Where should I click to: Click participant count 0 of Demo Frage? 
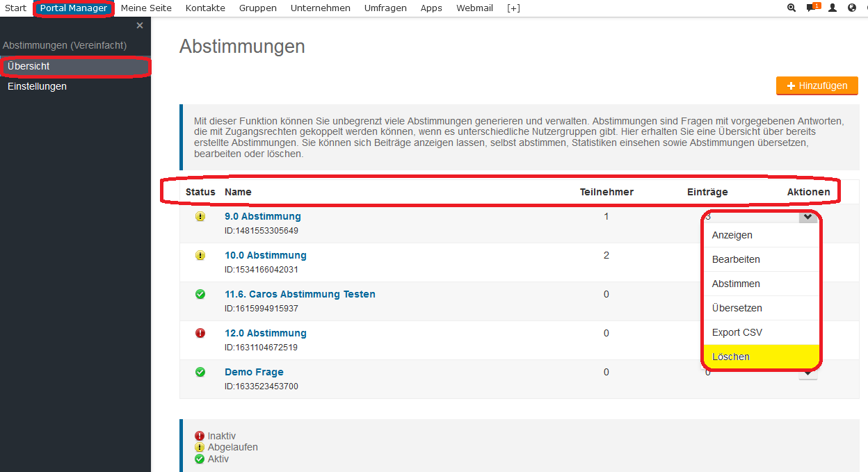coord(606,372)
